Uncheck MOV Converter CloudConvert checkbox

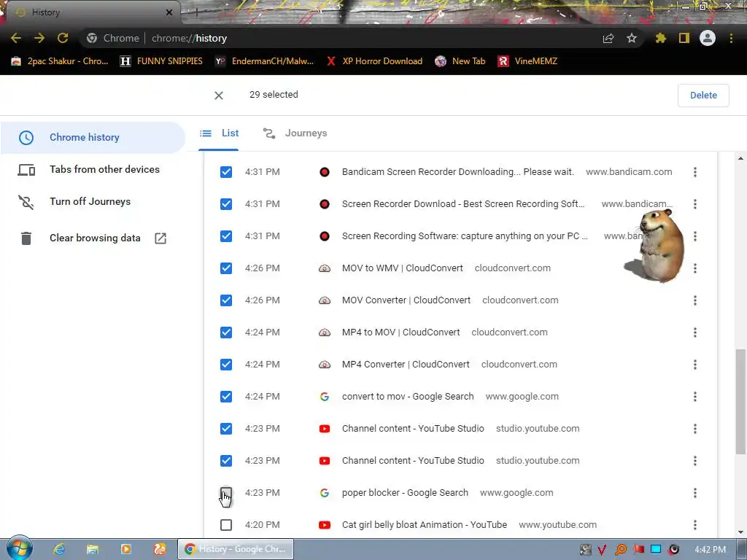pos(226,300)
